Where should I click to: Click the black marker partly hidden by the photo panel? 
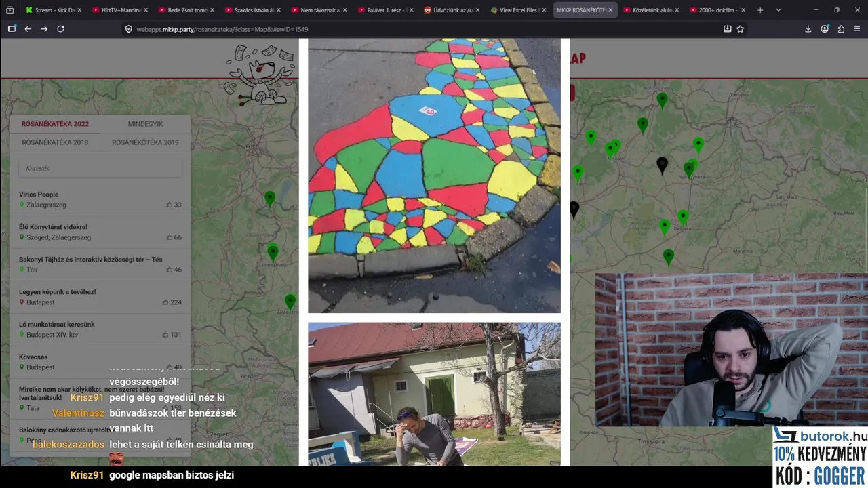click(574, 209)
